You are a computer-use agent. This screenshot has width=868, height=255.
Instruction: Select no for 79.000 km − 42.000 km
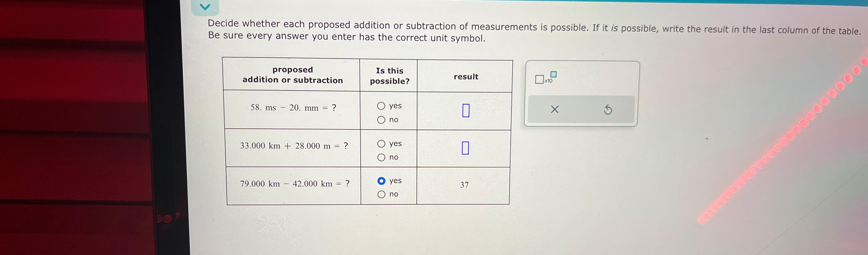coord(381,194)
